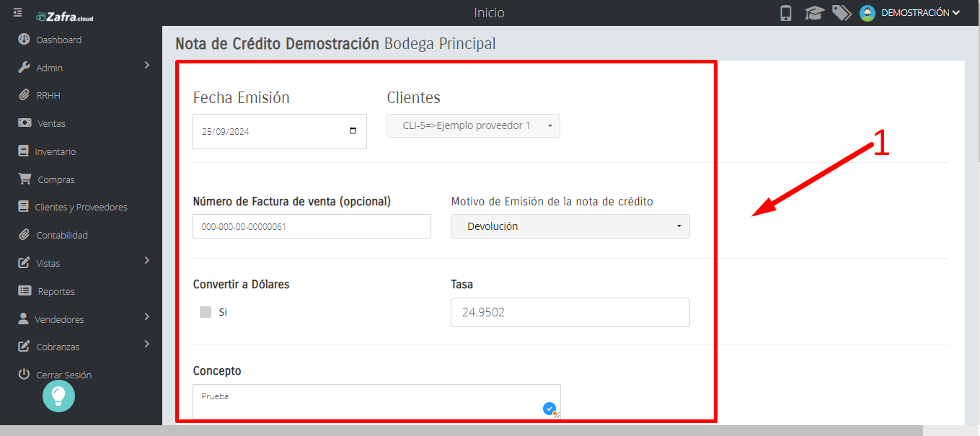Click the price tags icon in header
980x436 pixels.
(x=842, y=13)
